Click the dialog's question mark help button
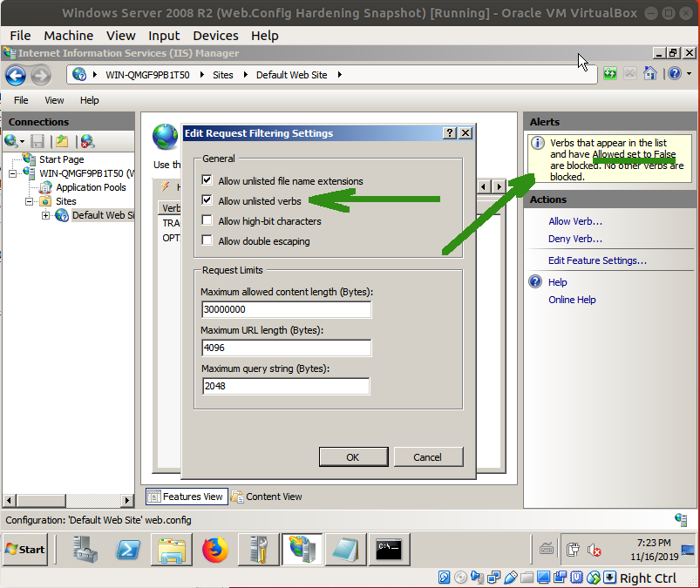The image size is (700, 588). [x=450, y=133]
